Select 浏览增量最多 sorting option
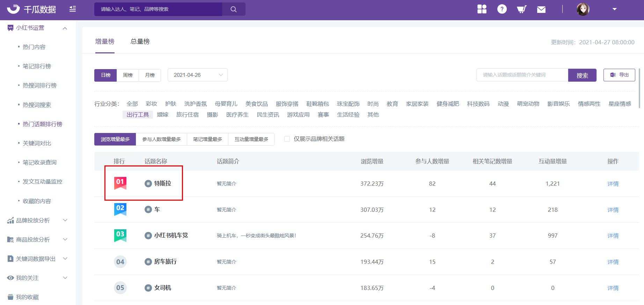The width and height of the screenshot is (644, 305). tap(115, 139)
